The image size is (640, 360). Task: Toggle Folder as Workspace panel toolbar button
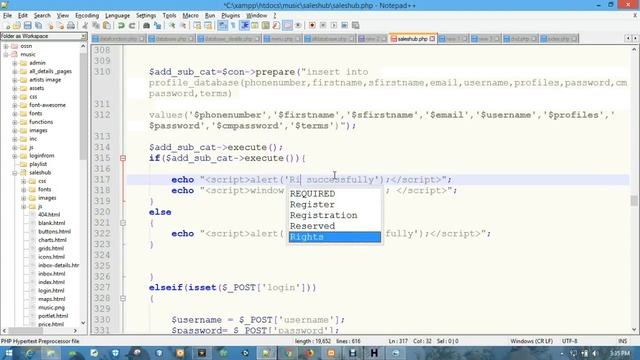click(x=287, y=26)
